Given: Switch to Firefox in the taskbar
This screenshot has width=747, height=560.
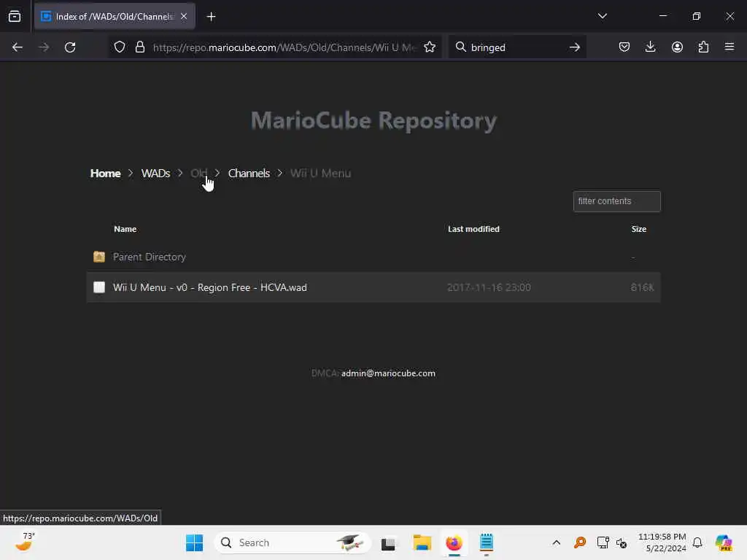Looking at the screenshot, I should pyautogui.click(x=454, y=542).
